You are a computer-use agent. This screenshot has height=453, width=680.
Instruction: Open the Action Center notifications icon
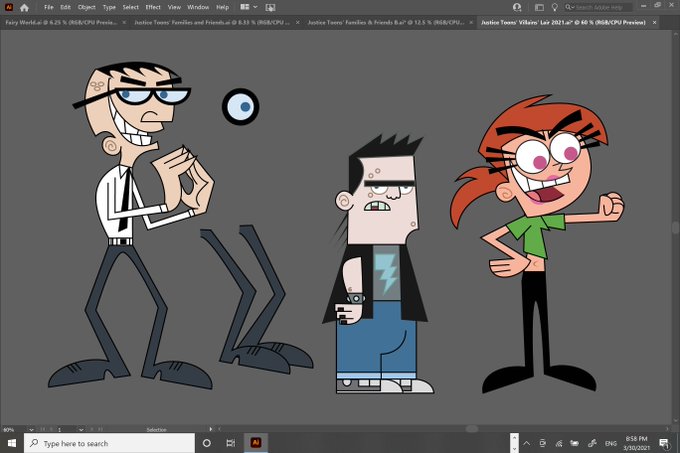(x=664, y=443)
